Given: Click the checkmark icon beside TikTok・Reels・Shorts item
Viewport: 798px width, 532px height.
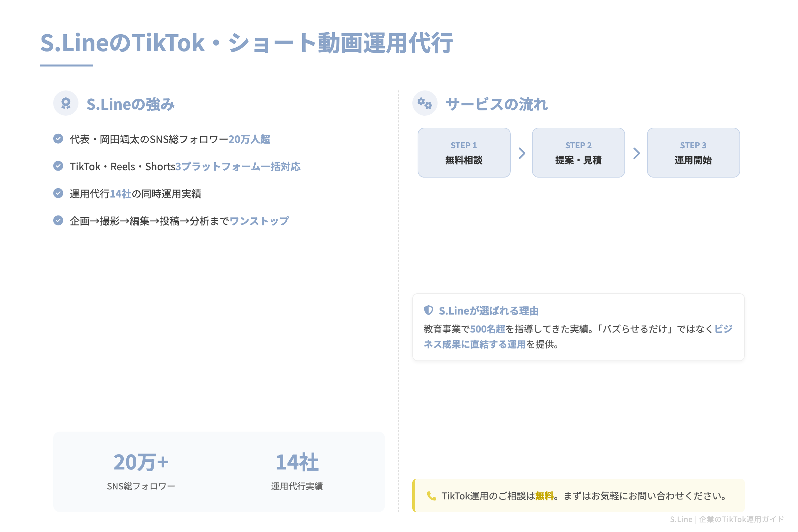Looking at the screenshot, I should point(59,166).
